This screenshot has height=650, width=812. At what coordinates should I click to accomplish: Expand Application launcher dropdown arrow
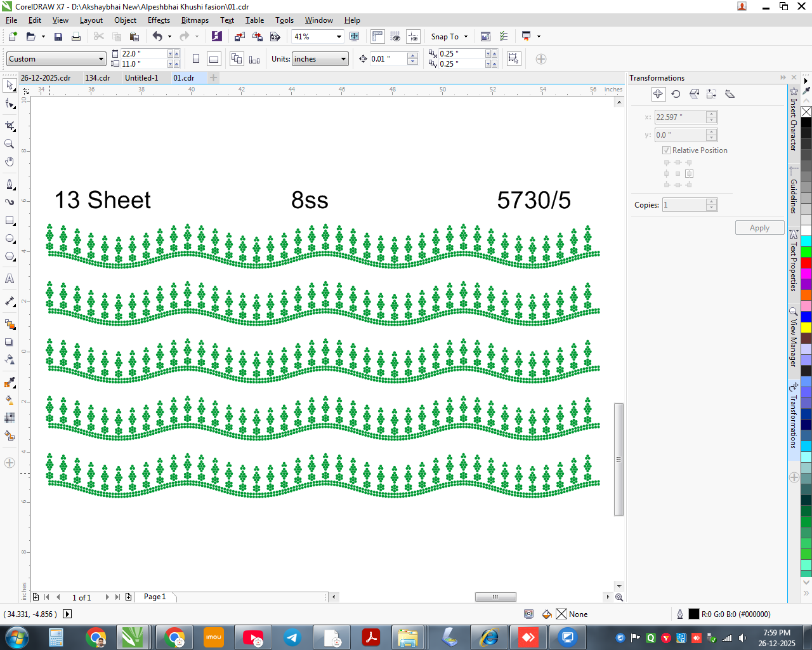pyautogui.click(x=539, y=37)
